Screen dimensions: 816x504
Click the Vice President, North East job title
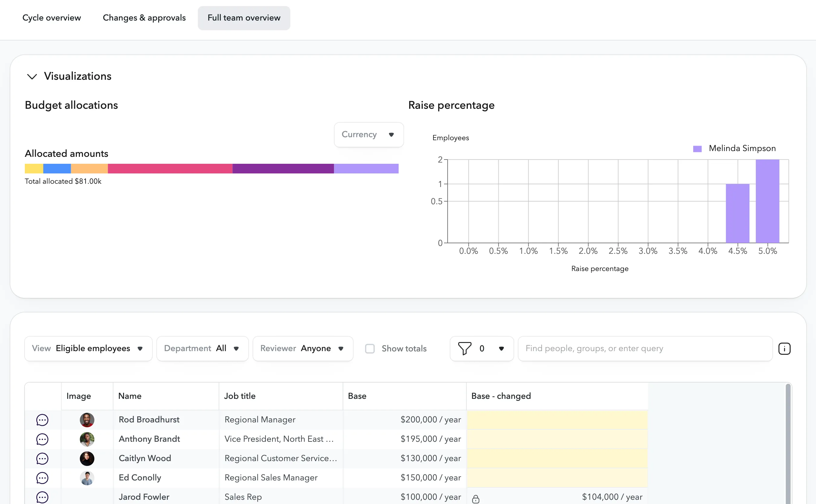tap(281, 439)
